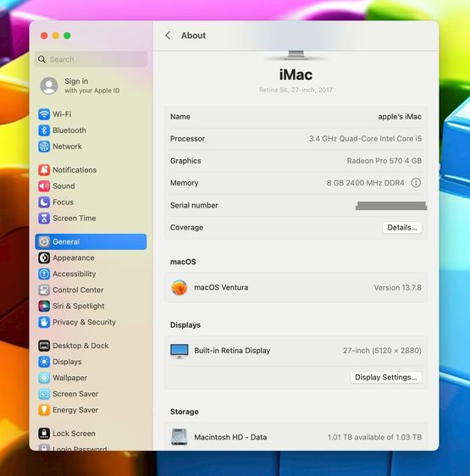Click the Wallpaper flower icon
470x476 pixels.
pyautogui.click(x=44, y=378)
